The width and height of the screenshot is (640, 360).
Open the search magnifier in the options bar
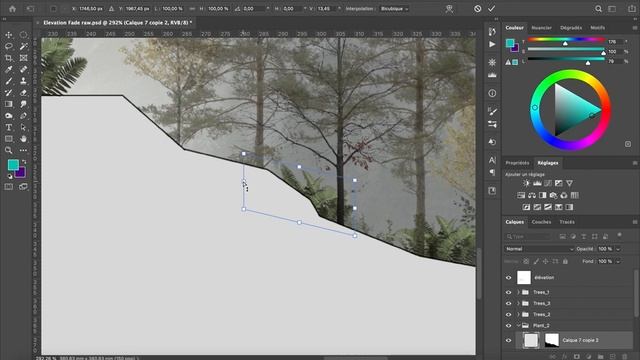598,9
